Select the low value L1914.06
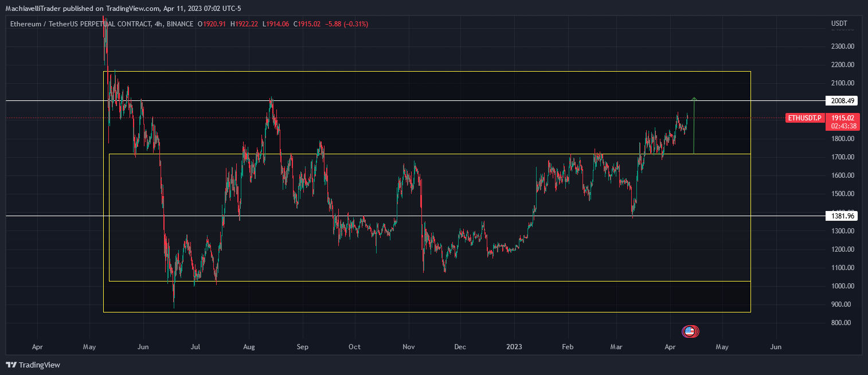The width and height of the screenshot is (868, 375). click(x=276, y=24)
